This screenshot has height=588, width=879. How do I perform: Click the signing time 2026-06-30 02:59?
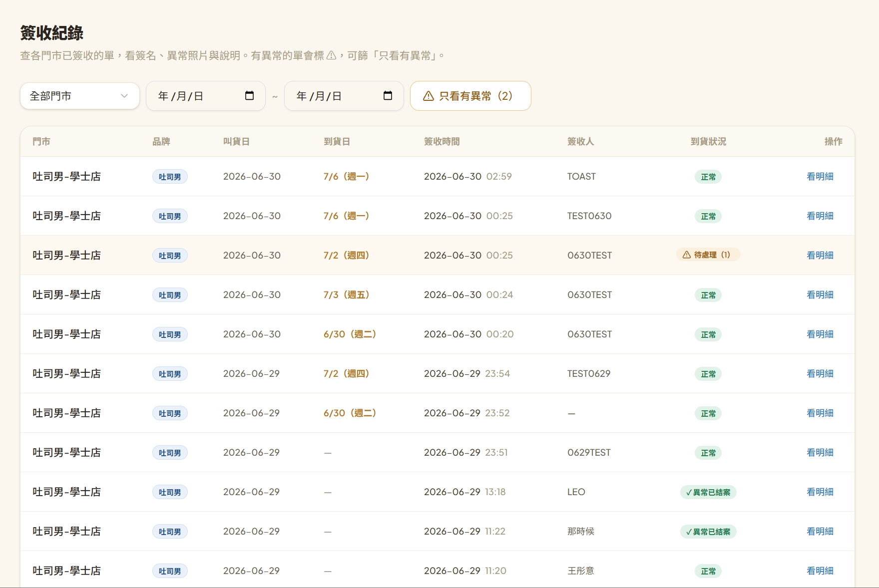(x=467, y=176)
